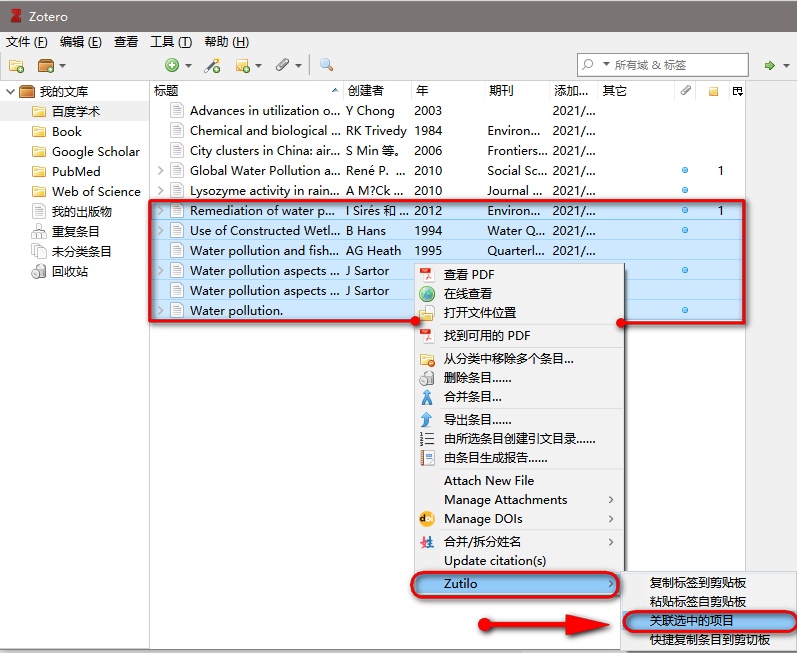Click the 合并条目 merge icon
The image size is (797, 653).
click(x=426, y=397)
